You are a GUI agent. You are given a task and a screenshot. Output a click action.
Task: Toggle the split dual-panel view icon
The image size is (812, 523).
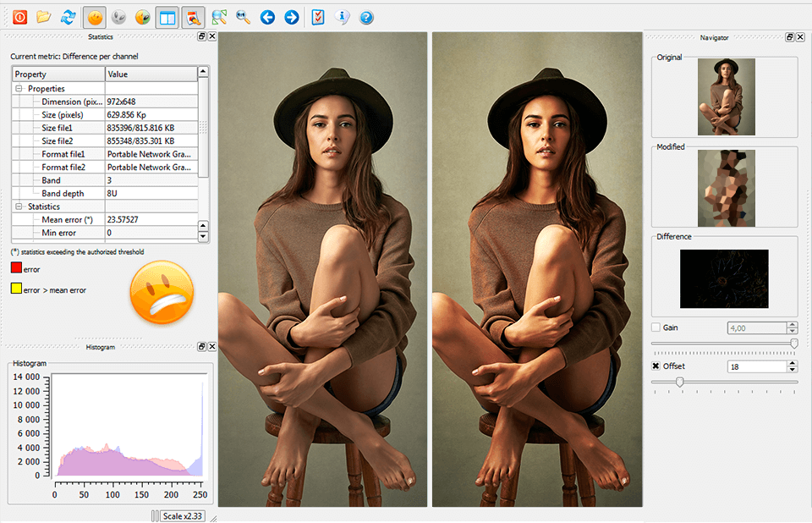click(167, 17)
